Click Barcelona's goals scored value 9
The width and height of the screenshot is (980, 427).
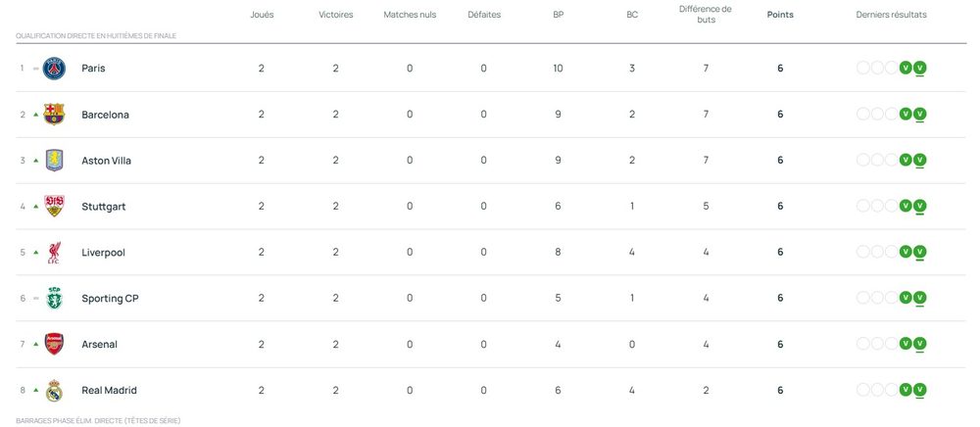tap(559, 115)
